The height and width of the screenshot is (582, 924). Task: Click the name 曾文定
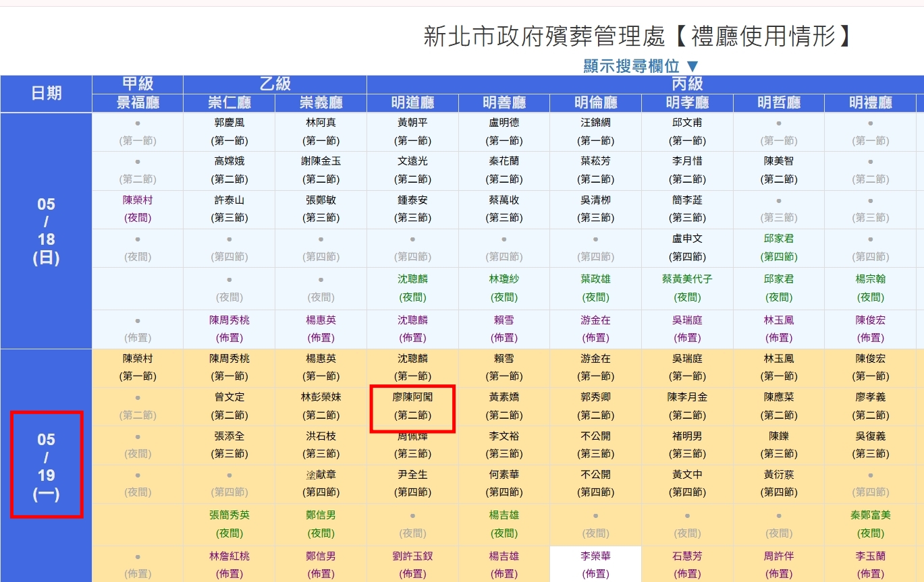pyautogui.click(x=229, y=397)
